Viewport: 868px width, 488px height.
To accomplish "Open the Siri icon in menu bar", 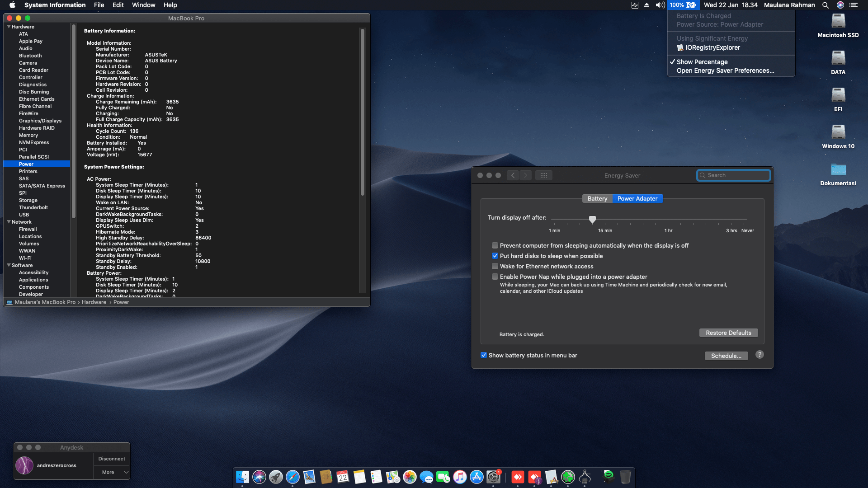I will (x=840, y=5).
